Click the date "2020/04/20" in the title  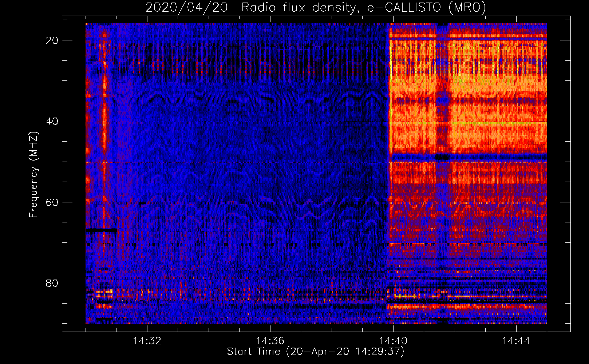tap(186, 7)
